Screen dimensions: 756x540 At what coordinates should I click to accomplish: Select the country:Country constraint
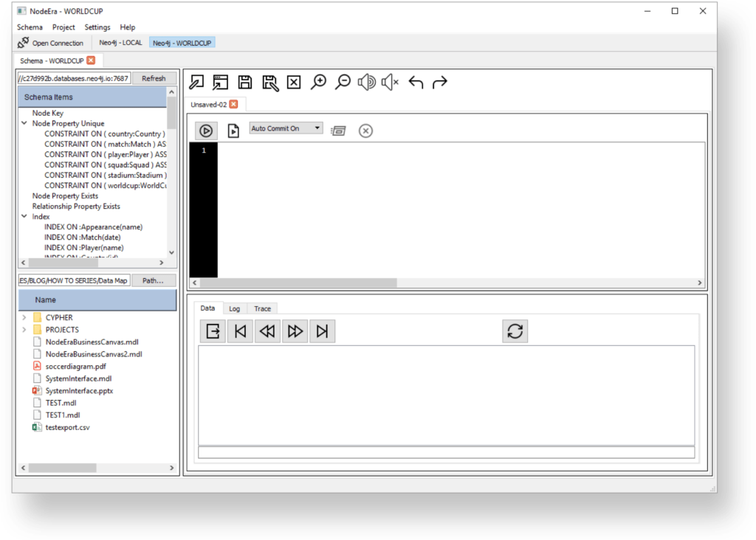(105, 134)
